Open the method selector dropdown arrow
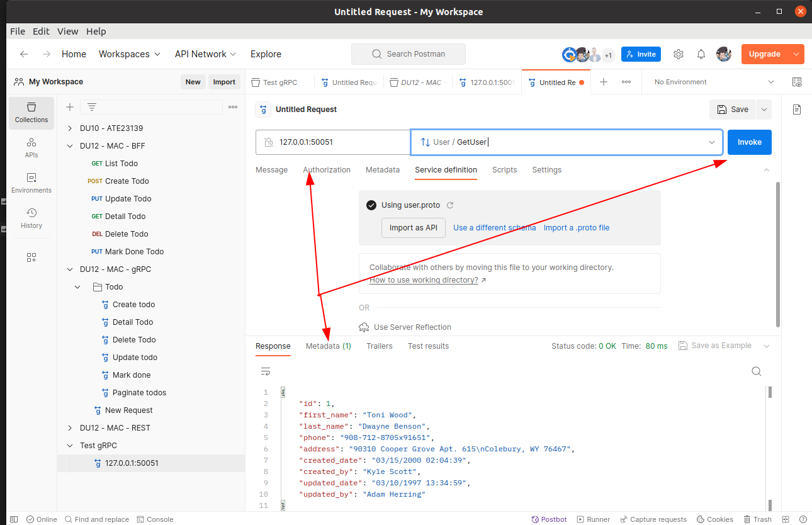The width and height of the screenshot is (812, 525). pos(712,142)
